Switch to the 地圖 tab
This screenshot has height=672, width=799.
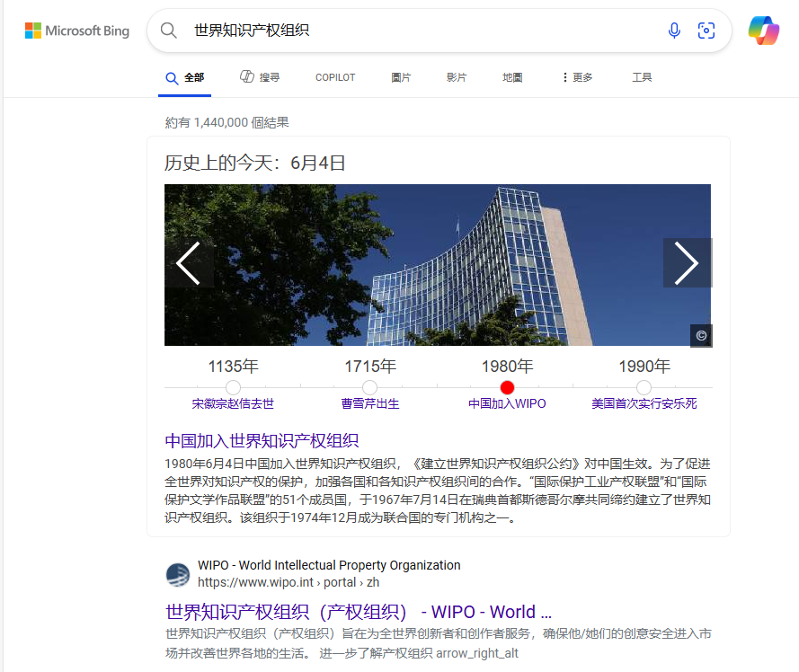point(512,77)
